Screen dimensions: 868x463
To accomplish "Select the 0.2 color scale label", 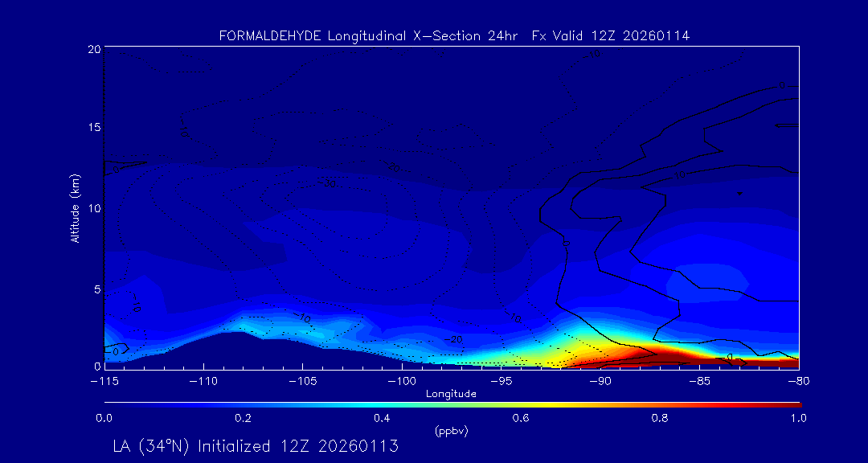I will pyautogui.click(x=243, y=419).
